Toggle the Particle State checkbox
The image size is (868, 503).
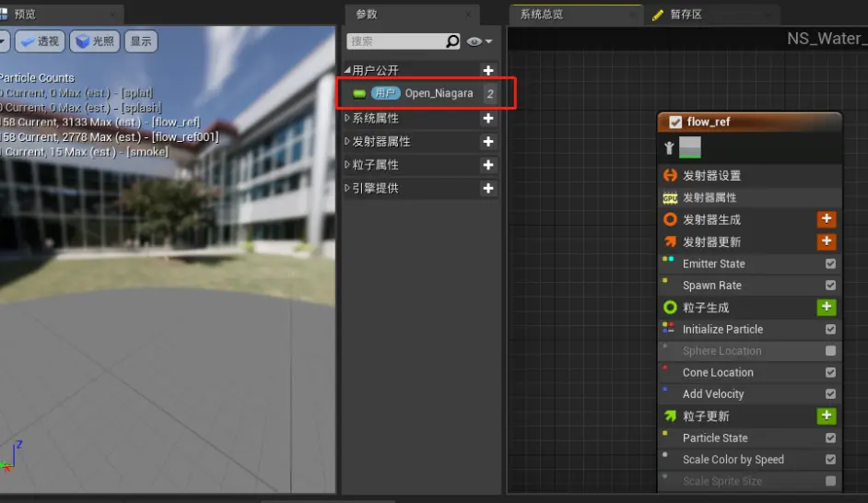coord(830,438)
